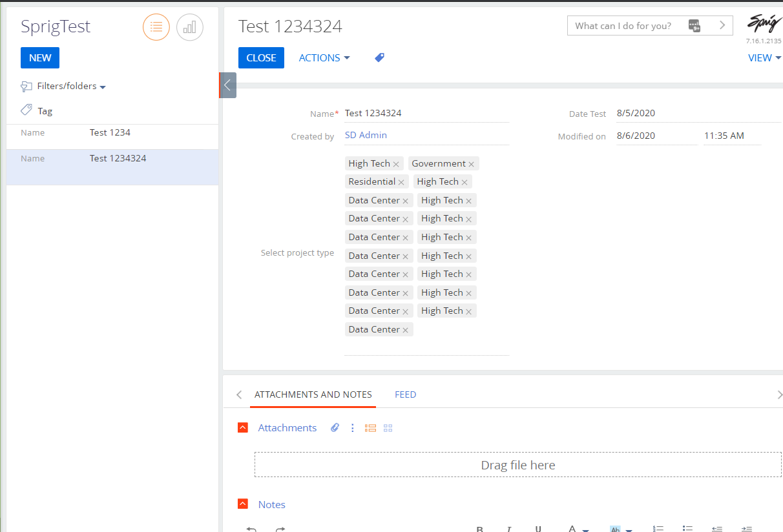Click Tag label in left panel

tap(45, 111)
